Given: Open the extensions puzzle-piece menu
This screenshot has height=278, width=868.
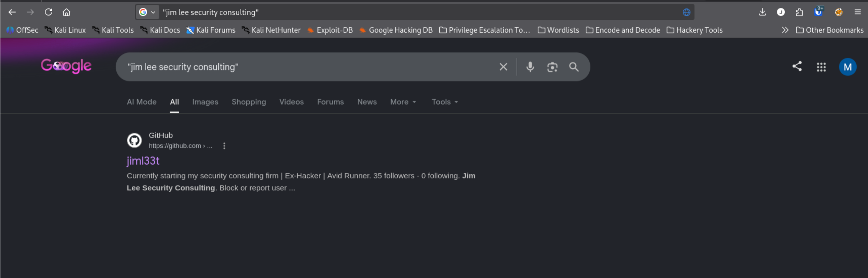Looking at the screenshot, I should pyautogui.click(x=799, y=12).
